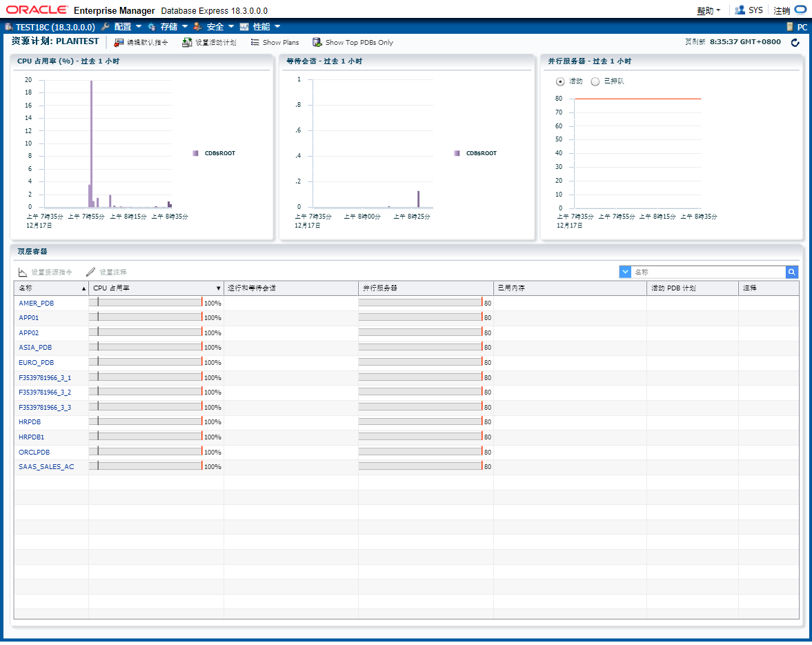
Task: Open the 帮助 dropdown
Action: pos(709,10)
